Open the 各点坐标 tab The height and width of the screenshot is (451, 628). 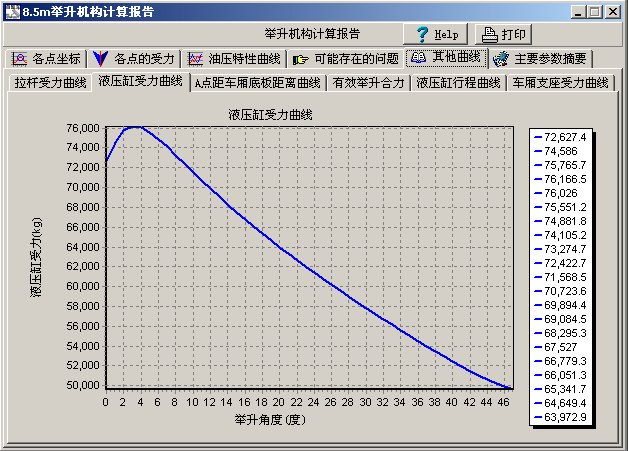coord(46,59)
